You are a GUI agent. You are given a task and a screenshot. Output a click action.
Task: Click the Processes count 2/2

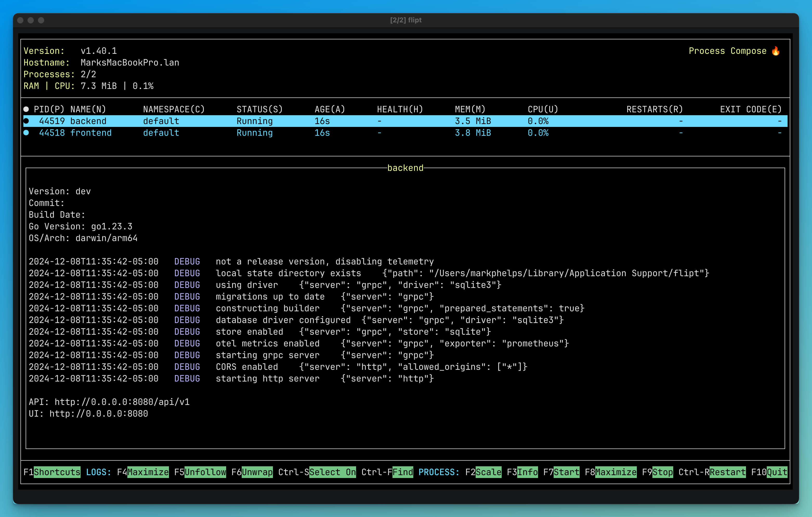[88, 74]
